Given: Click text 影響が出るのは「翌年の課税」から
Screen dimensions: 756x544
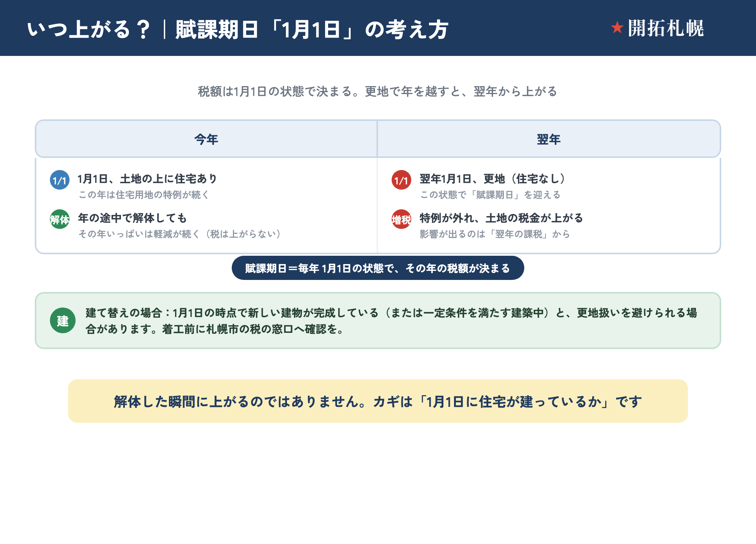Looking at the screenshot, I should tap(495, 234).
